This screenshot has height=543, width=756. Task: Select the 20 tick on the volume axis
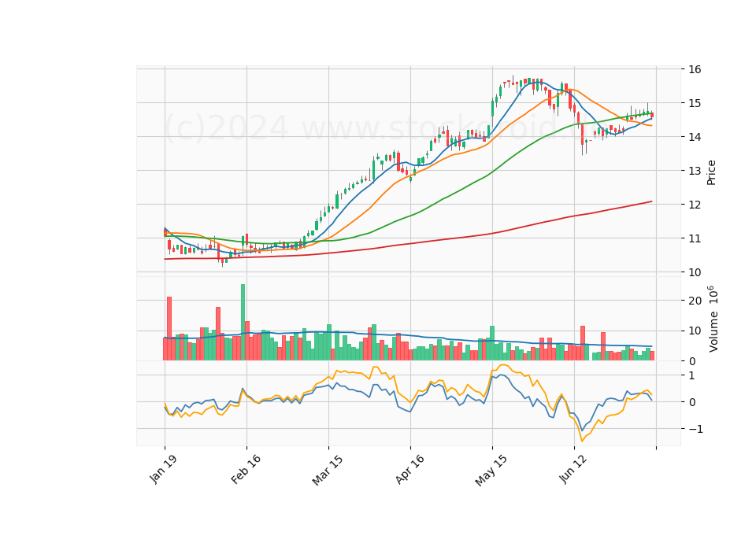point(695,301)
